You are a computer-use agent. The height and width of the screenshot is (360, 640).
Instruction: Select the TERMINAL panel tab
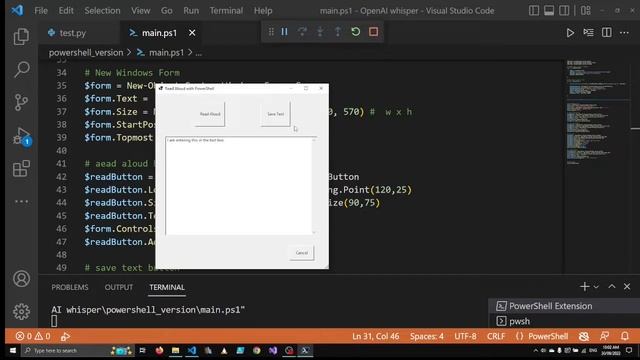pos(167,287)
